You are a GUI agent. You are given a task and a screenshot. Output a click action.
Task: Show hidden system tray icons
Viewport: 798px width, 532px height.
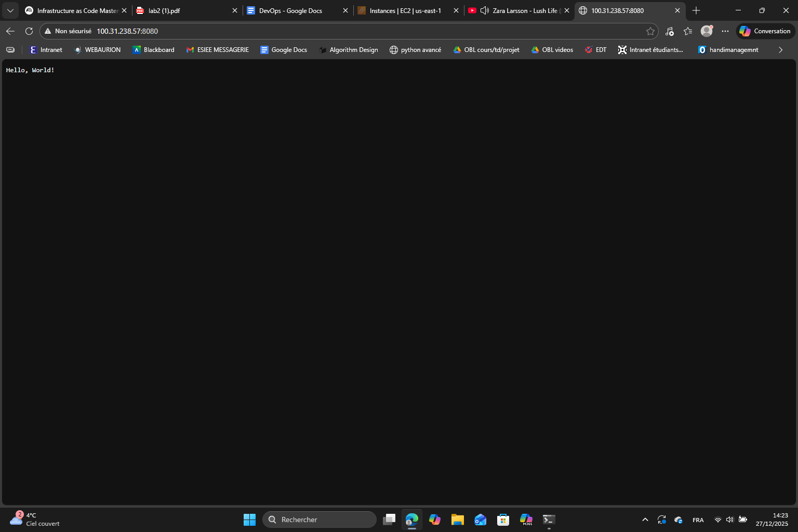[x=645, y=520]
